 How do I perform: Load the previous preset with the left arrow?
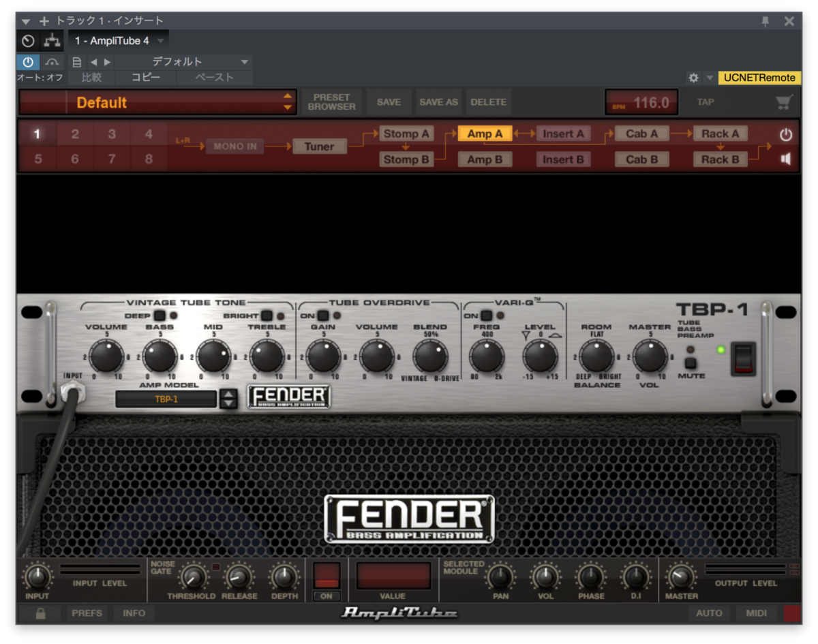[93, 62]
